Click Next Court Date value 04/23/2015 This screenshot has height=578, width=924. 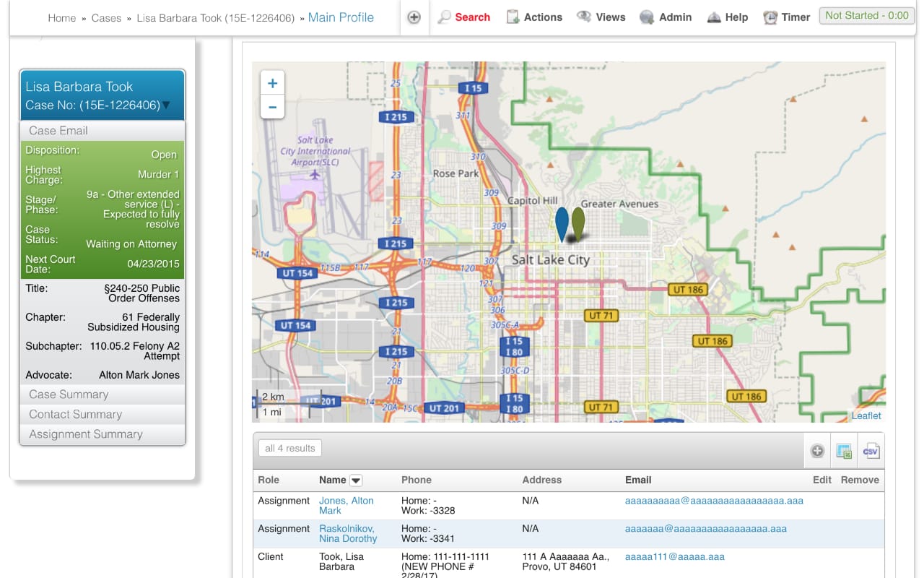[153, 264]
